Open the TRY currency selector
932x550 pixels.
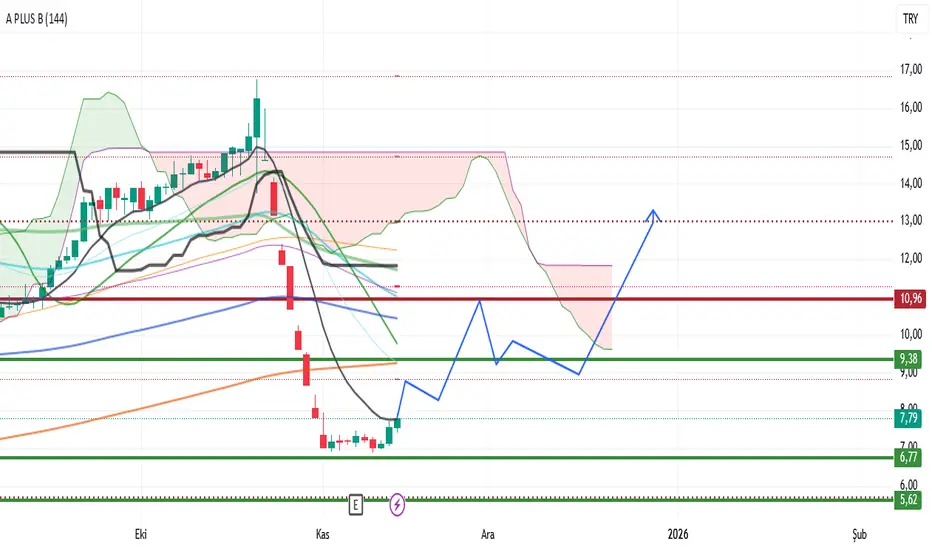tap(911, 19)
